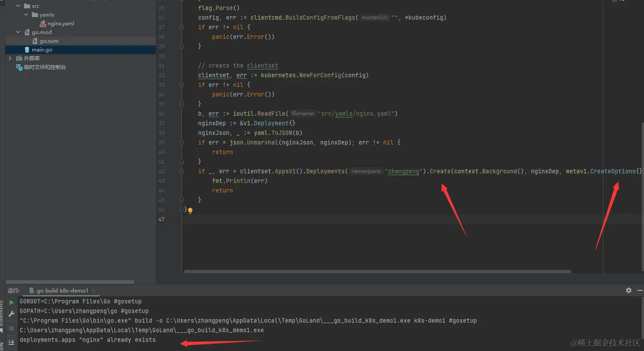Click fold end marker at line 35
This screenshot has width=644, height=351.
(182, 104)
